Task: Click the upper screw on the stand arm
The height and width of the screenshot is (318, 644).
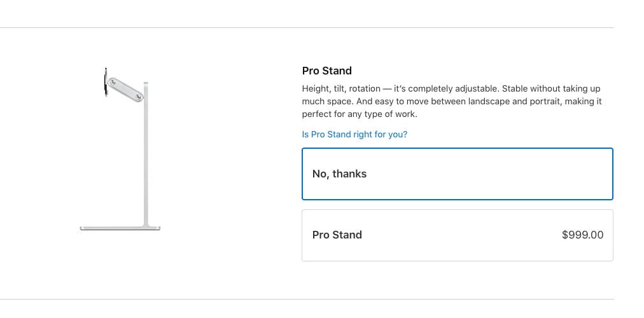Action: [113, 83]
